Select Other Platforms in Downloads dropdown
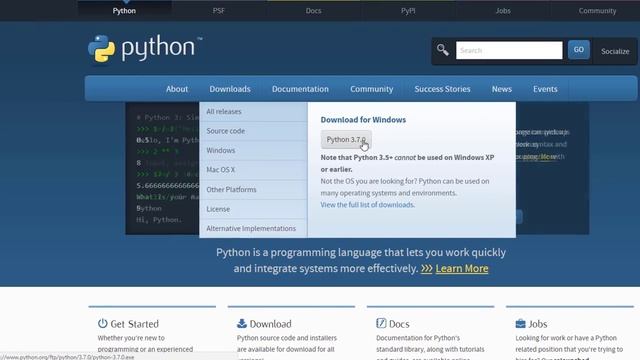Viewport: 640px width, 360px height. [253, 189]
